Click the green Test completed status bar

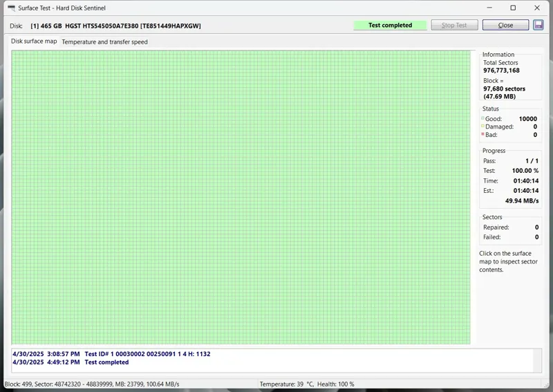pyautogui.click(x=390, y=25)
